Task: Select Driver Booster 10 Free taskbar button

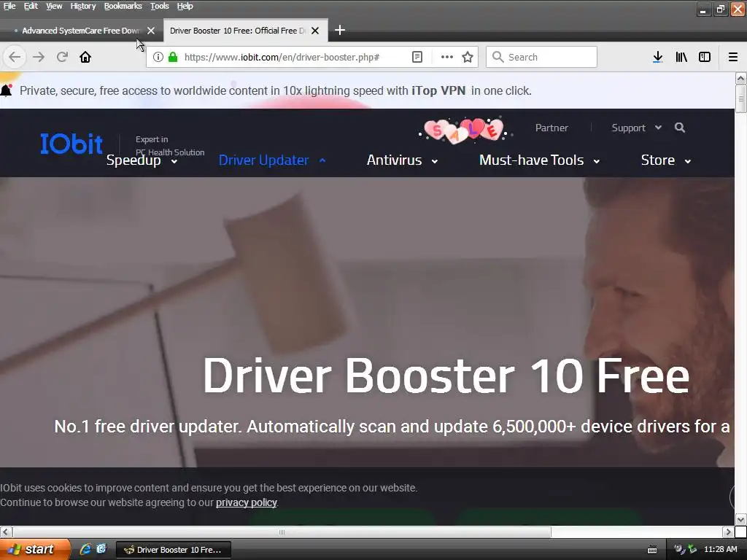Action: point(174,550)
